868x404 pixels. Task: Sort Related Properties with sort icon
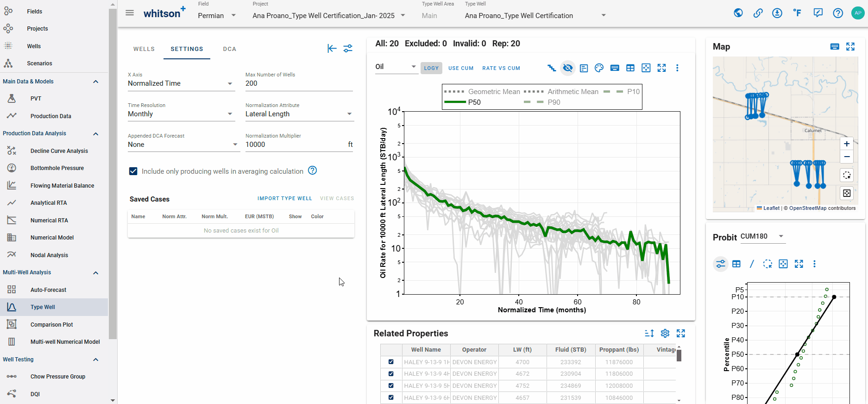649,333
